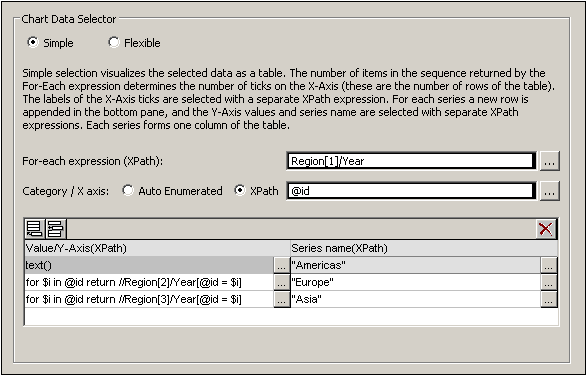Delete selected series with red X

point(546,229)
